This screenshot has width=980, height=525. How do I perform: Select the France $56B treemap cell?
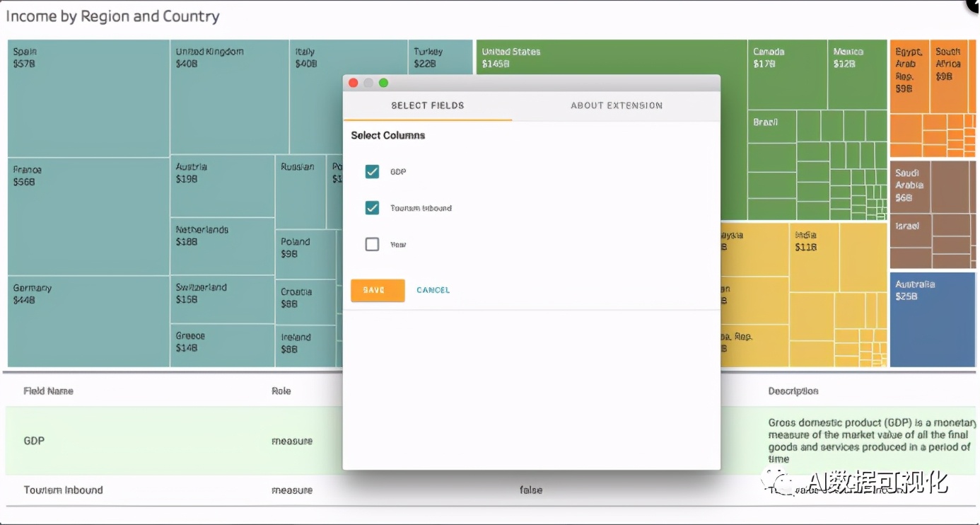pyautogui.click(x=88, y=217)
